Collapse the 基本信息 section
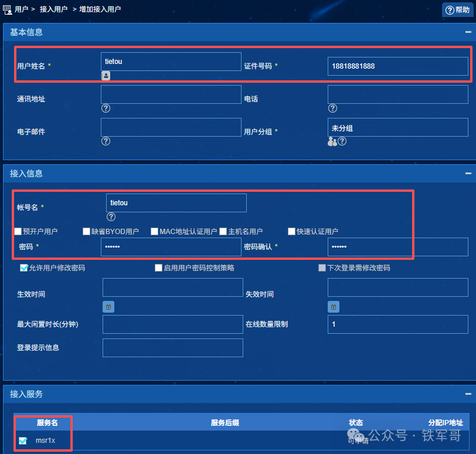The width and height of the screenshot is (476, 454). [x=468, y=32]
